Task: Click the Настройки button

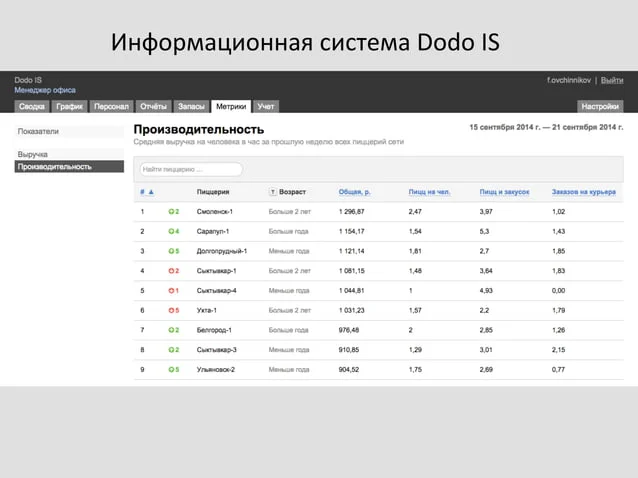Action: click(x=600, y=107)
